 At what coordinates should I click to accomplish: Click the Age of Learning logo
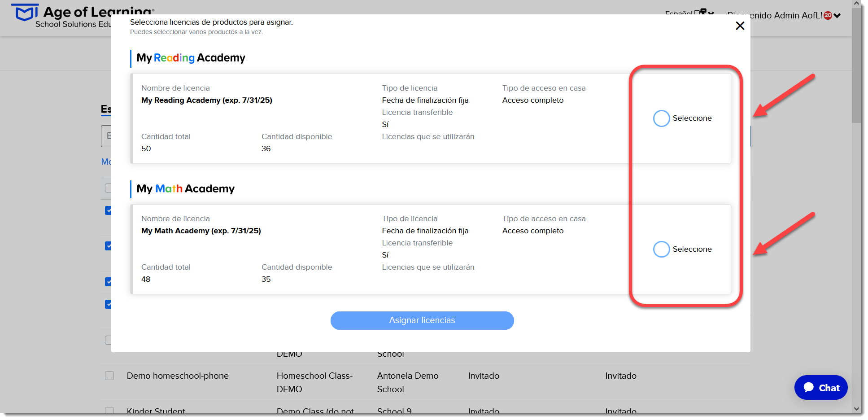click(83, 16)
